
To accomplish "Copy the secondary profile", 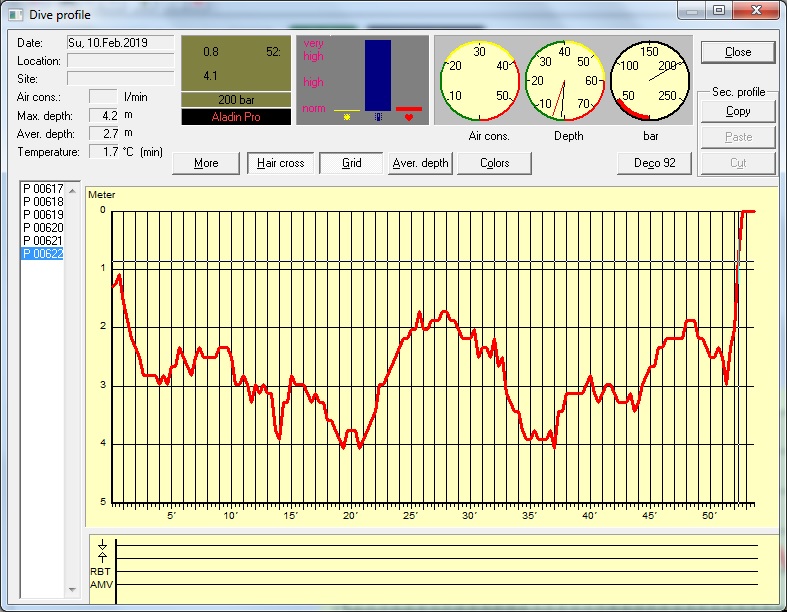I will pos(738,111).
